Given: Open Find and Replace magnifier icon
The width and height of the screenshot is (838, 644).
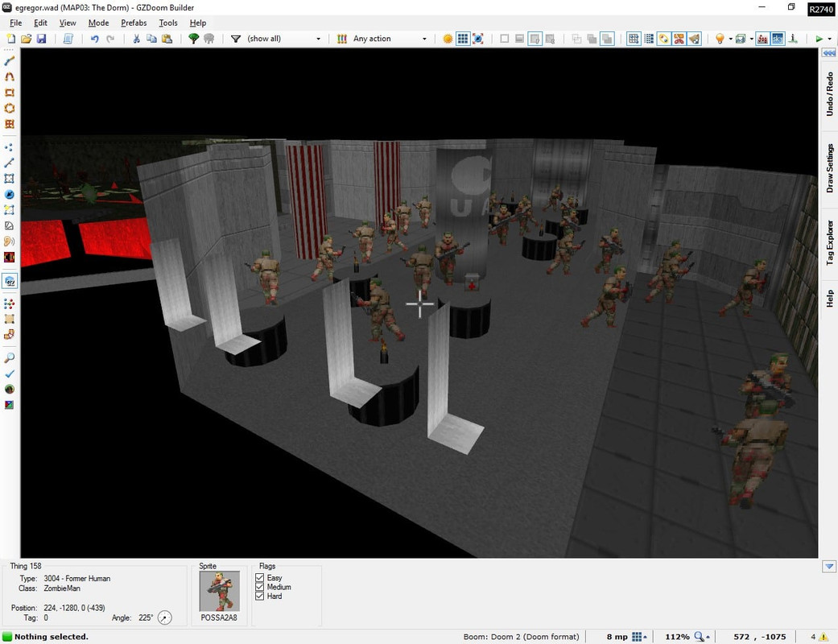Looking at the screenshot, I should [x=9, y=357].
